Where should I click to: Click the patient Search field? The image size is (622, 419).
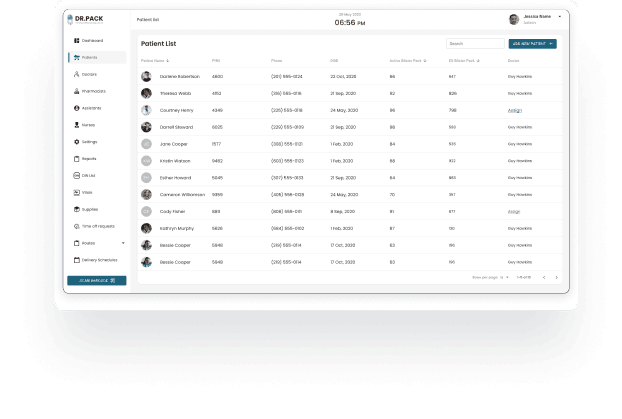(475, 44)
